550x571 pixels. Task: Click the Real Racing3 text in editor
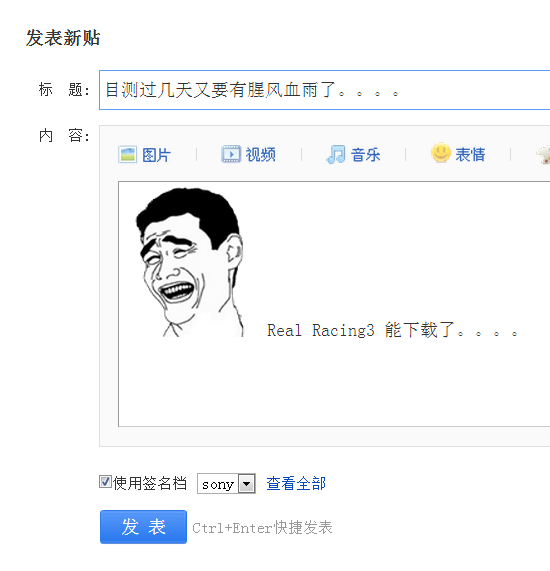(x=321, y=331)
